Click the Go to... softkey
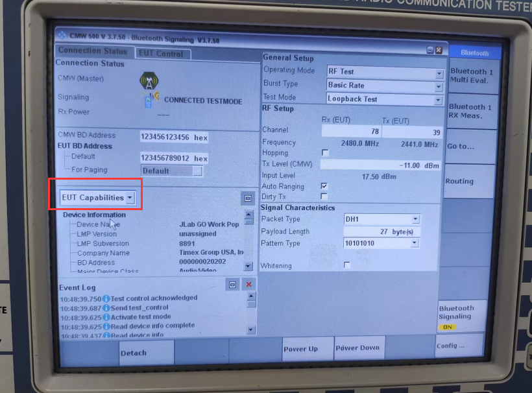Viewport: 532px width, 393px height. 470,147
